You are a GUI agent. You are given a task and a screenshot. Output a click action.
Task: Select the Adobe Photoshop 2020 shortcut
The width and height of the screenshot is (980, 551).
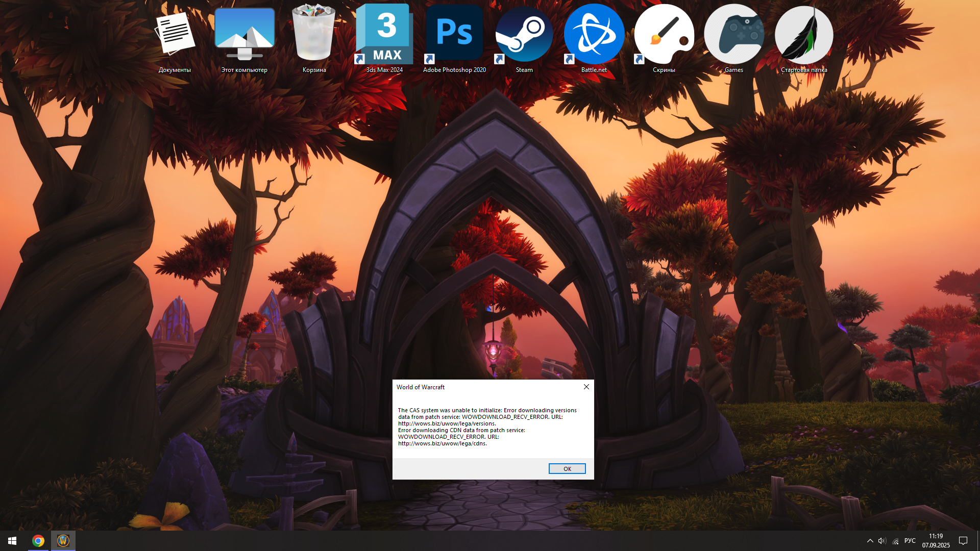(x=454, y=38)
